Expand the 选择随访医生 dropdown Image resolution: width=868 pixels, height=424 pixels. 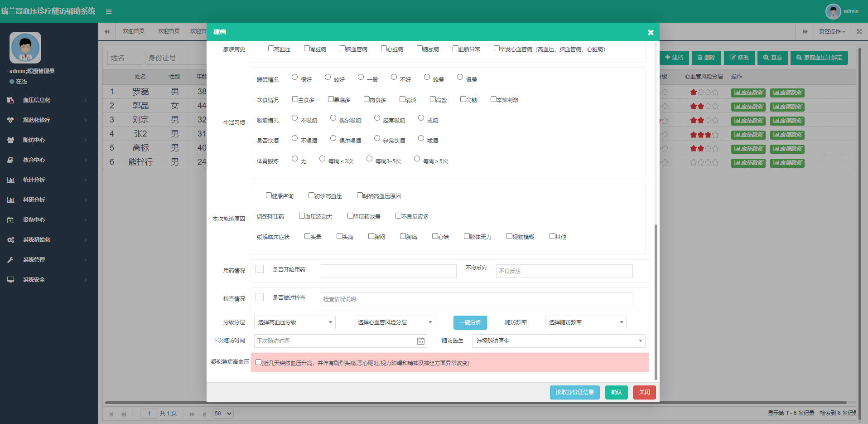[x=559, y=341]
